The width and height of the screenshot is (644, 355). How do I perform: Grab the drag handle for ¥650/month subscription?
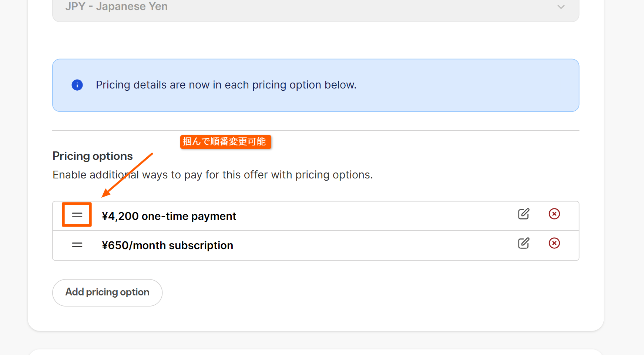pyautogui.click(x=77, y=245)
